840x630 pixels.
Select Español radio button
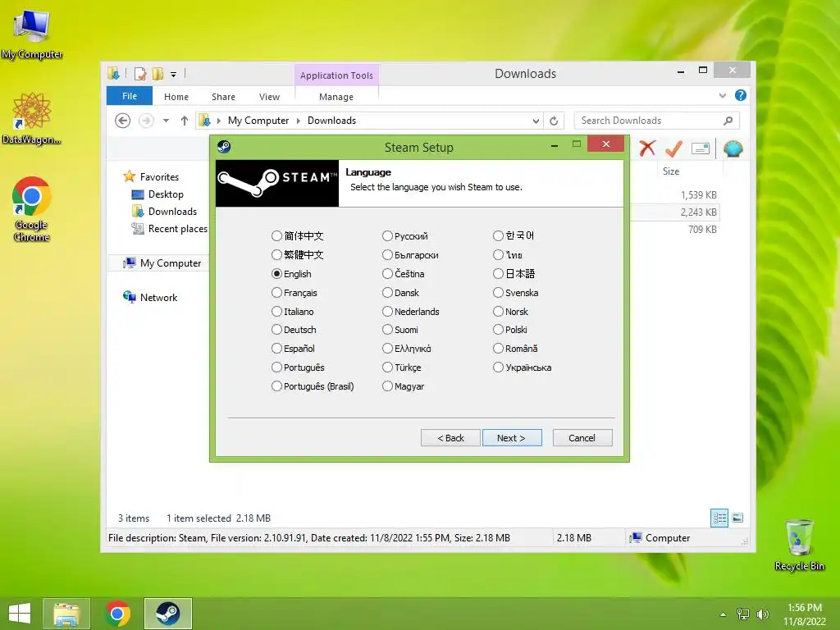pyautogui.click(x=276, y=348)
